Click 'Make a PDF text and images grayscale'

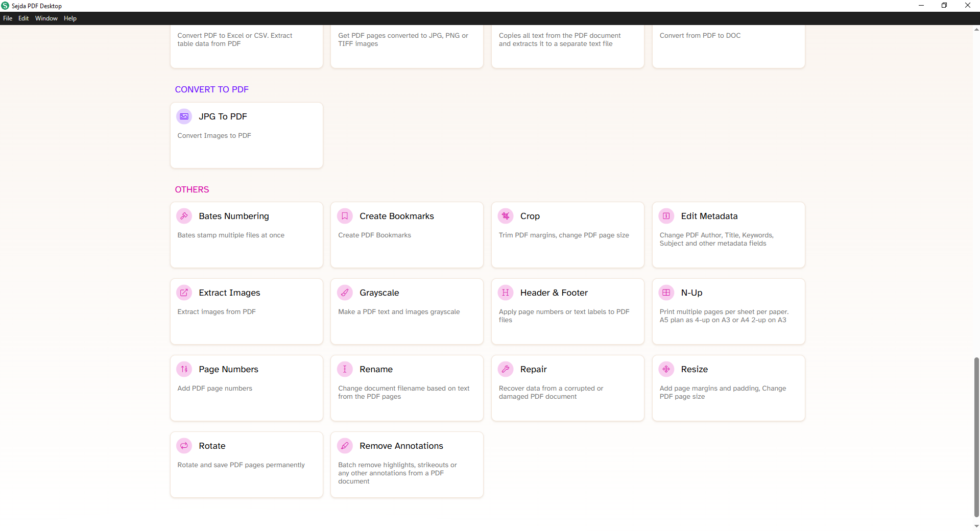tap(399, 311)
